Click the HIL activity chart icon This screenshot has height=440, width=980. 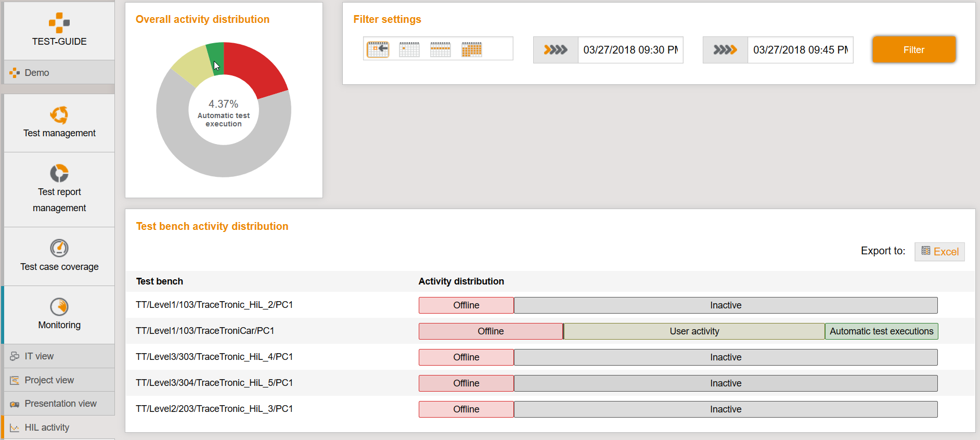point(15,428)
